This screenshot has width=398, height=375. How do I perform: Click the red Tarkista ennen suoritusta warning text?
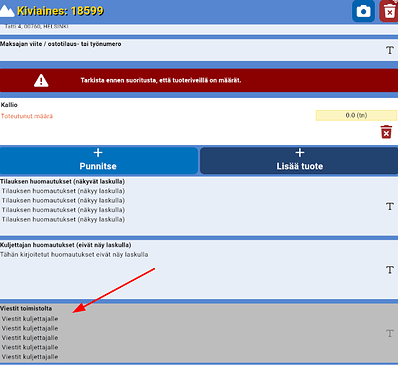pos(161,80)
